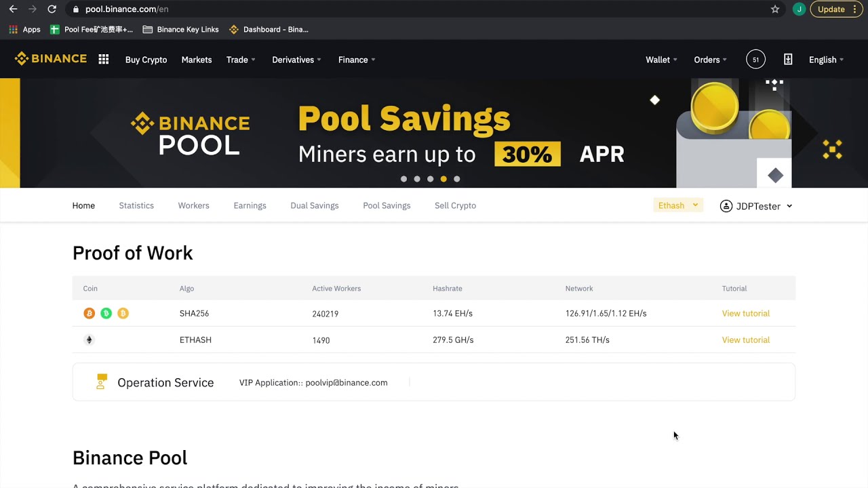Viewport: 868px width, 488px height.
Task: Switch to the Statistics tab
Action: [136, 205]
